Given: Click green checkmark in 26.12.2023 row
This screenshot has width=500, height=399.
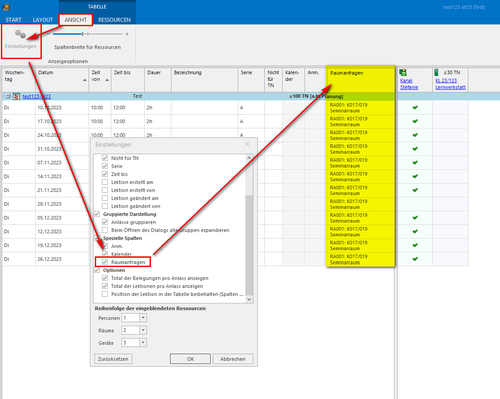Looking at the screenshot, I should [x=415, y=259].
